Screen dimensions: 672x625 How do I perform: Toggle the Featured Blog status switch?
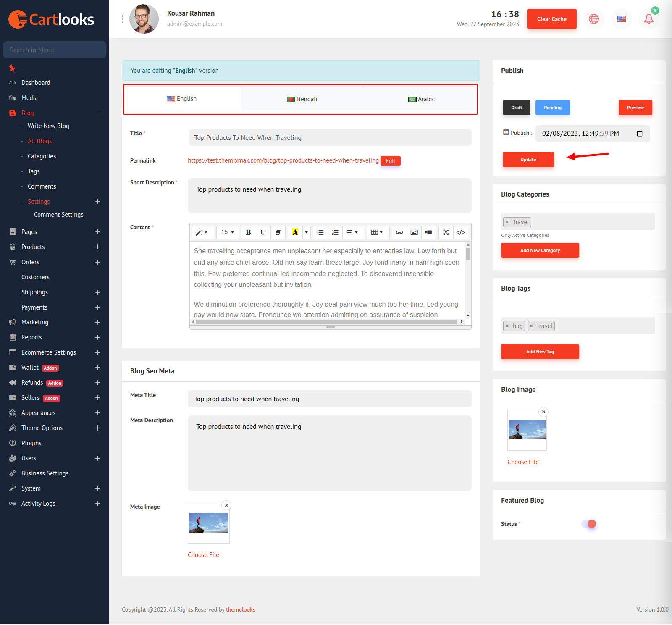(589, 524)
